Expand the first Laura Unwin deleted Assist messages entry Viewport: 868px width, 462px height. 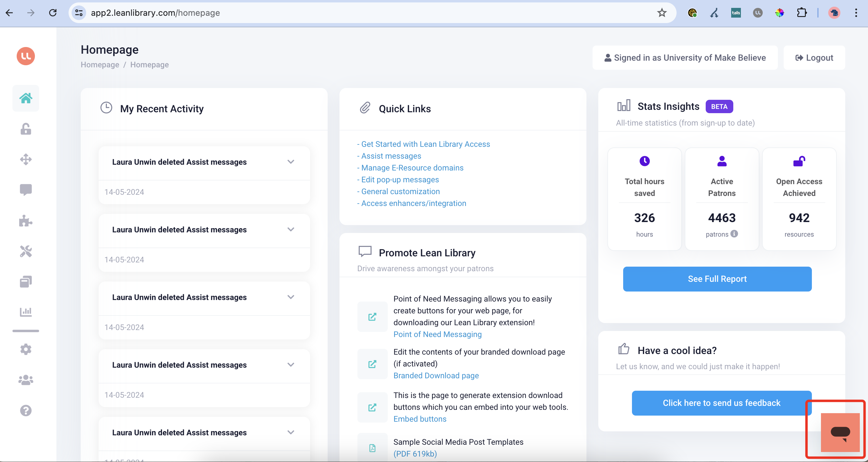pyautogui.click(x=290, y=162)
